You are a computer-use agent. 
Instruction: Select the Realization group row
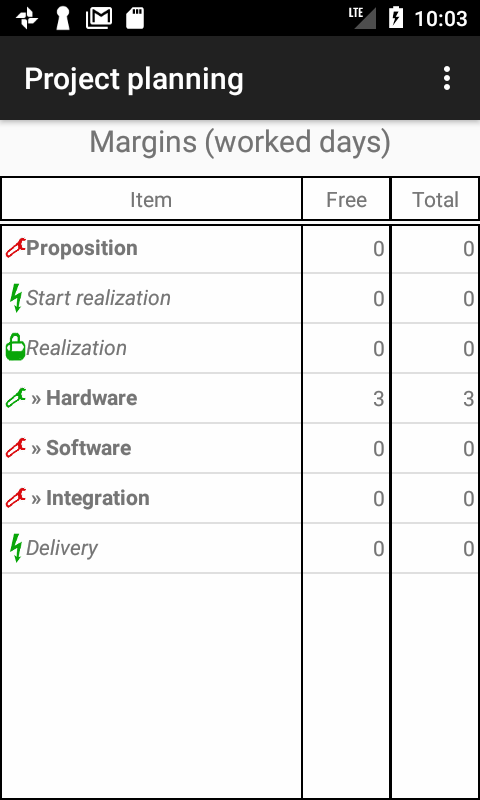pos(240,348)
